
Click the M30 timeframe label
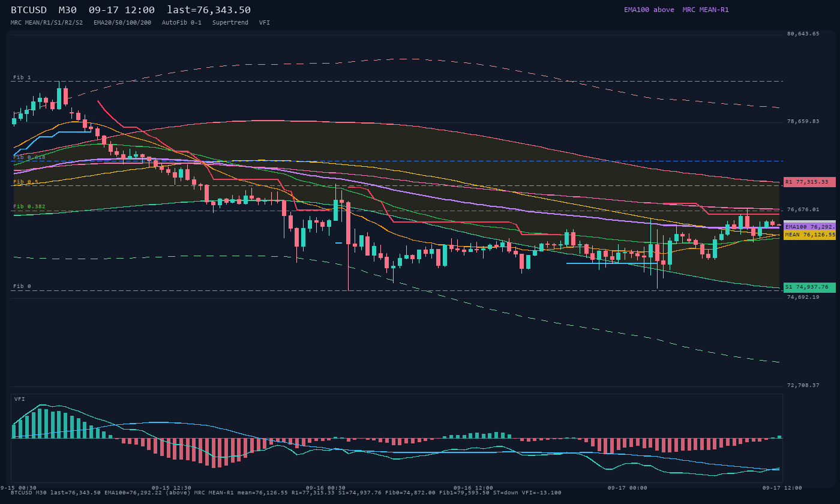pyautogui.click(x=67, y=10)
